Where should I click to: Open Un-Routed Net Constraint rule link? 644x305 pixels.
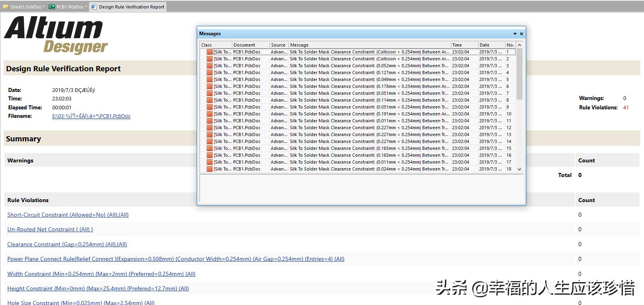pyautogui.click(x=50, y=229)
